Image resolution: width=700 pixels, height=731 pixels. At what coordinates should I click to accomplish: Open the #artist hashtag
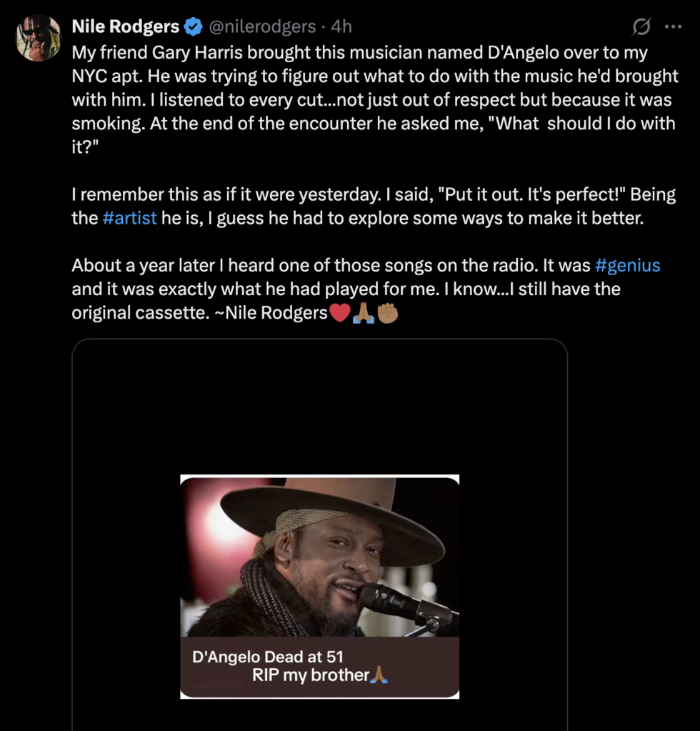[x=130, y=218]
